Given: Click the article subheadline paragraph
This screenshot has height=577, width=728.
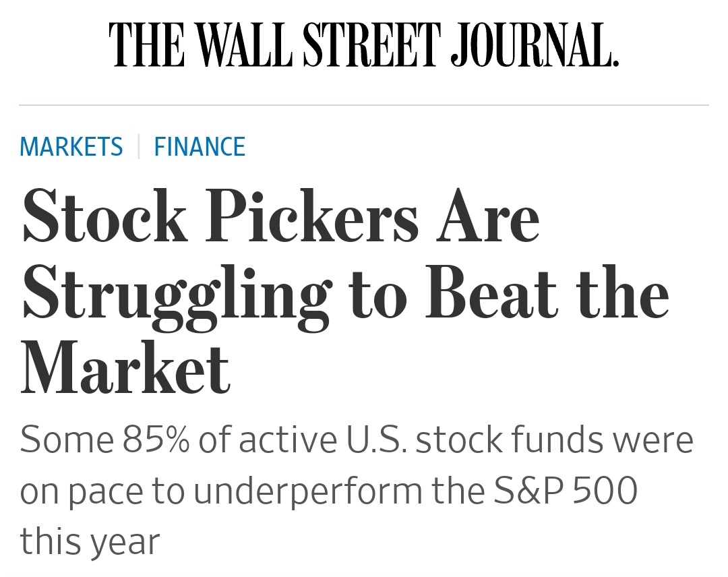Looking at the screenshot, I should pyautogui.click(x=356, y=491).
